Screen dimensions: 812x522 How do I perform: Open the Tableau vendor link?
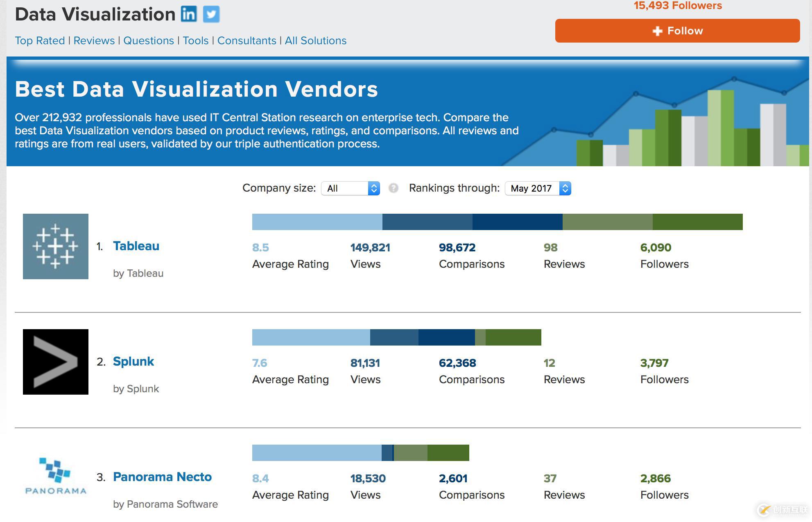pos(136,246)
